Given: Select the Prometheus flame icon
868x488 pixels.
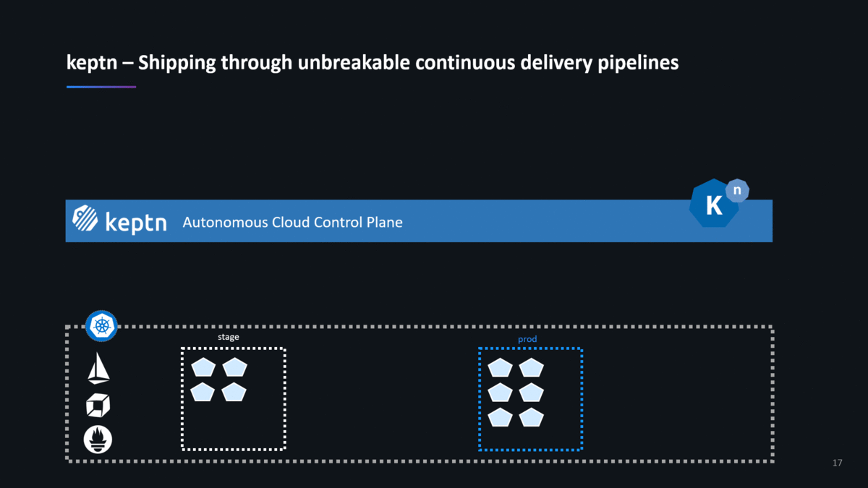Looking at the screenshot, I should click(98, 440).
